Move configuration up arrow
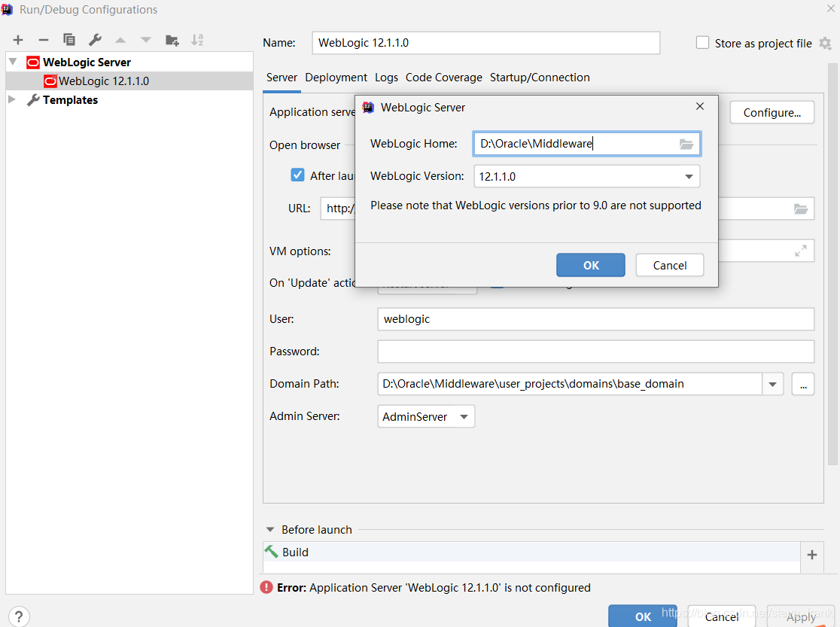The image size is (840, 627). click(120, 40)
